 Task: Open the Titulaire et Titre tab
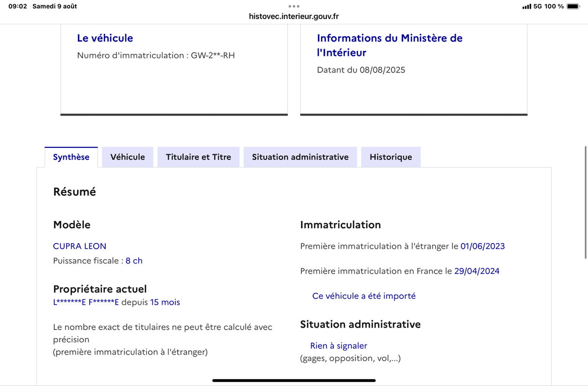[x=198, y=157]
